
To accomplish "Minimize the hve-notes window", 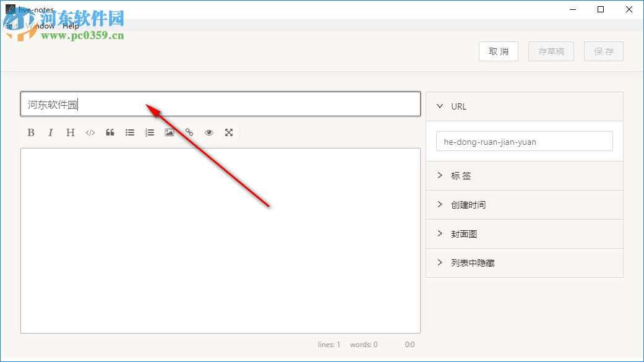I will [x=573, y=9].
